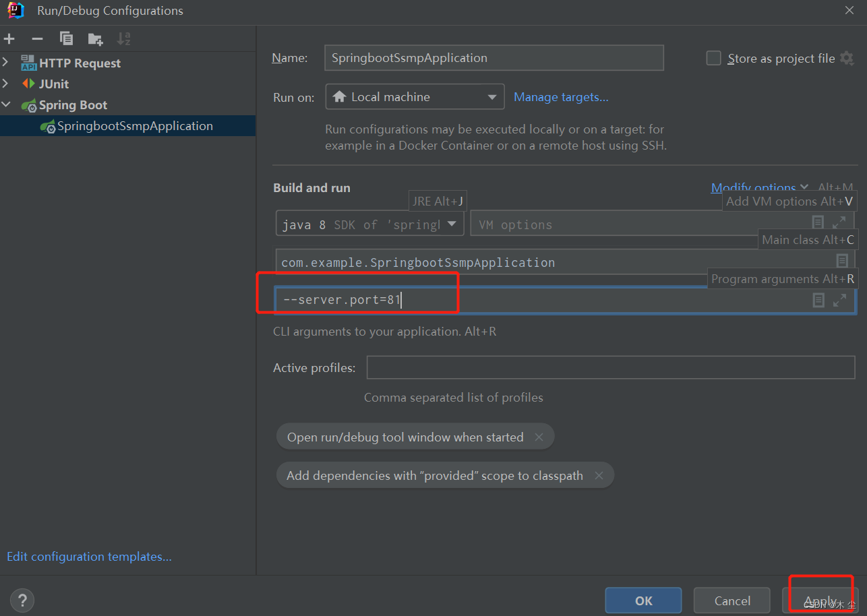
Task: Remove the selected configuration
Action: 38,39
